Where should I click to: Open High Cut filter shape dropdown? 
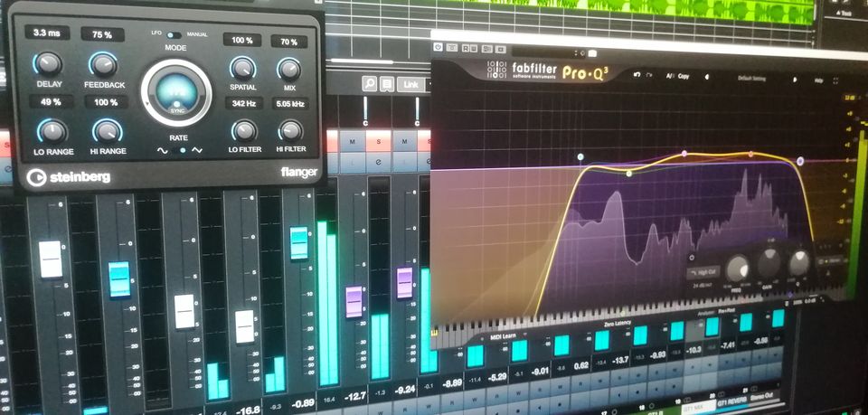(703, 271)
